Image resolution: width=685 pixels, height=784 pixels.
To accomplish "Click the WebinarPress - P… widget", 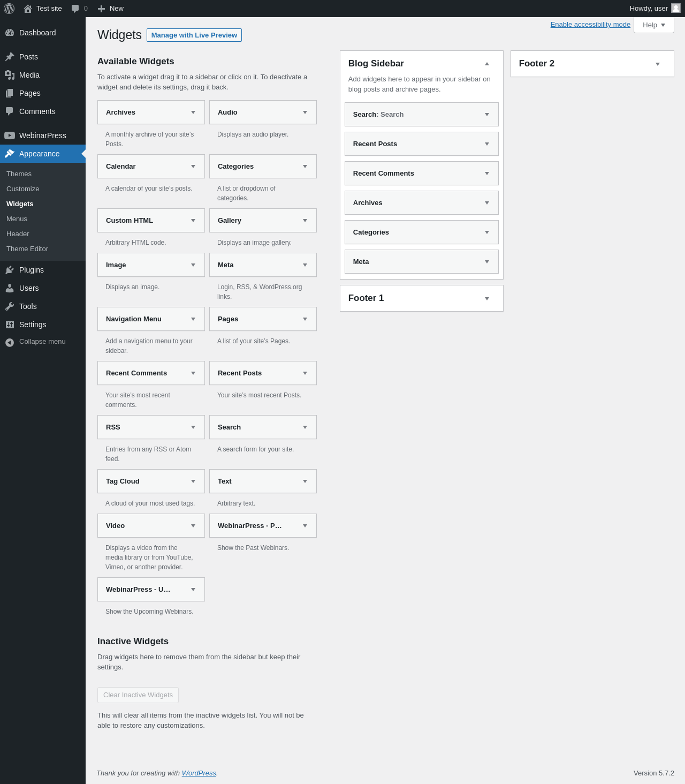I will [x=263, y=526].
